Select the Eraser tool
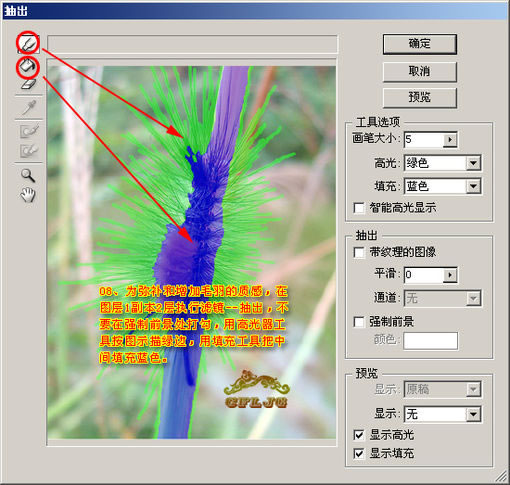 pos(28,84)
